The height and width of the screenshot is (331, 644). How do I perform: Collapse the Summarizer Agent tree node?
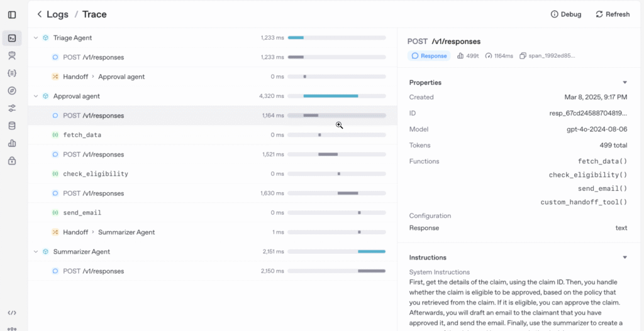(36, 252)
